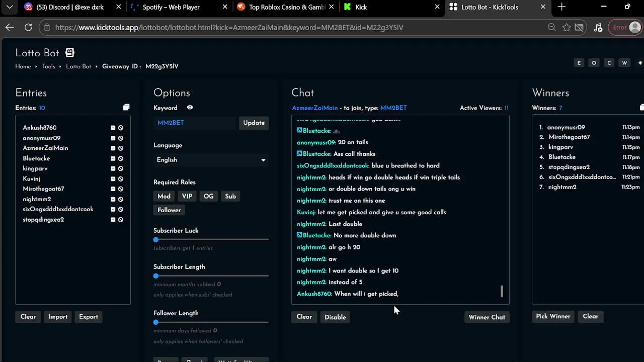Switch to the Top Roblox Casino tab
The image size is (644, 362).
click(x=285, y=7)
